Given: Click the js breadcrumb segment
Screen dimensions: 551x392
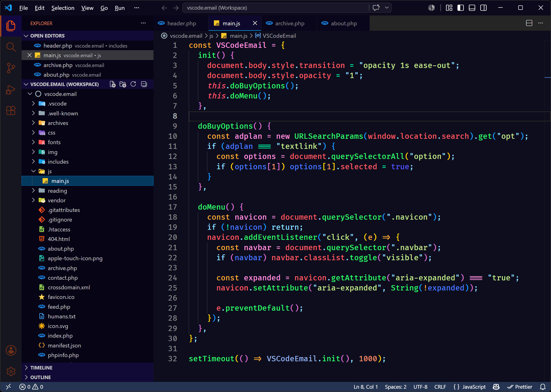Looking at the screenshot, I should click(x=211, y=36).
